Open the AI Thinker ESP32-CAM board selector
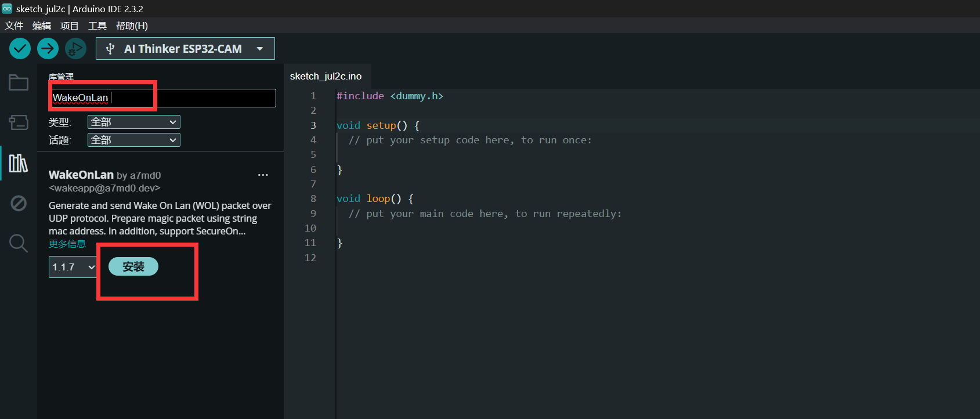 [185, 49]
